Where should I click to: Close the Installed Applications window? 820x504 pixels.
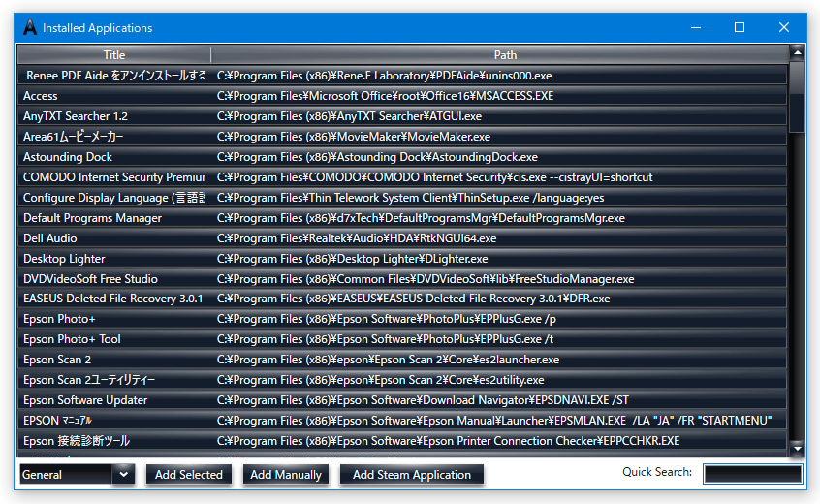pyautogui.click(x=783, y=27)
